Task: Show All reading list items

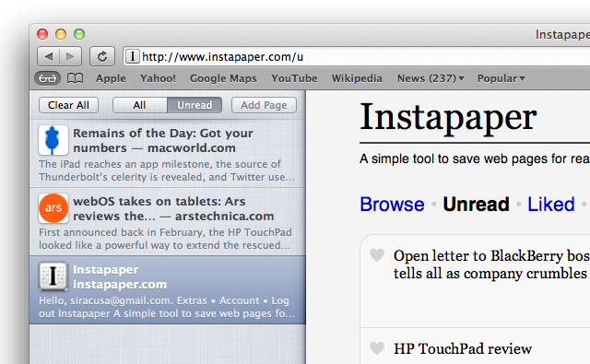Action: (x=139, y=105)
